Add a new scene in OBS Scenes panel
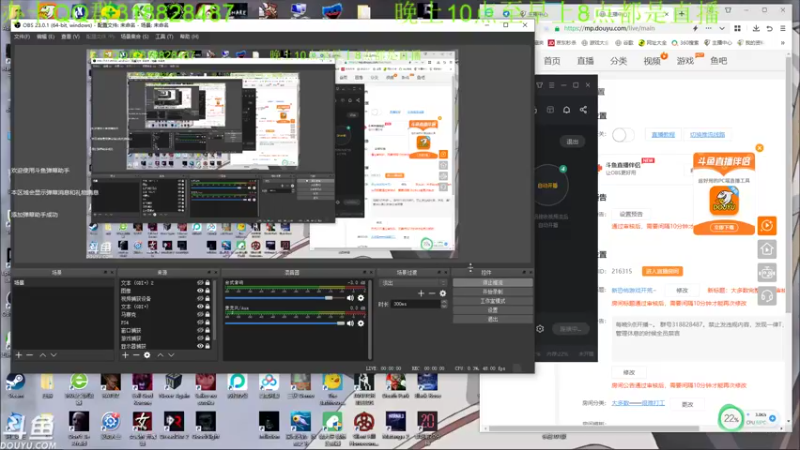Screen dimensions: 800x450 (19, 355)
